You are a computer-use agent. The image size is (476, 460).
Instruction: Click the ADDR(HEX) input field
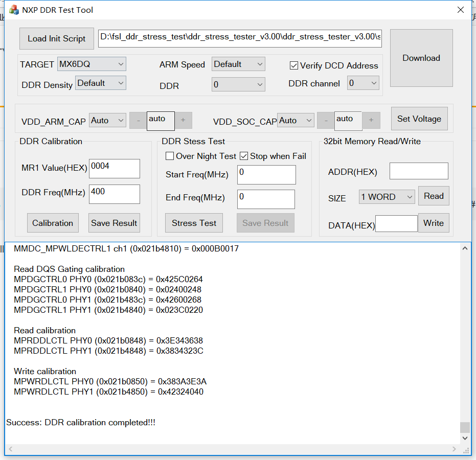coord(419,171)
